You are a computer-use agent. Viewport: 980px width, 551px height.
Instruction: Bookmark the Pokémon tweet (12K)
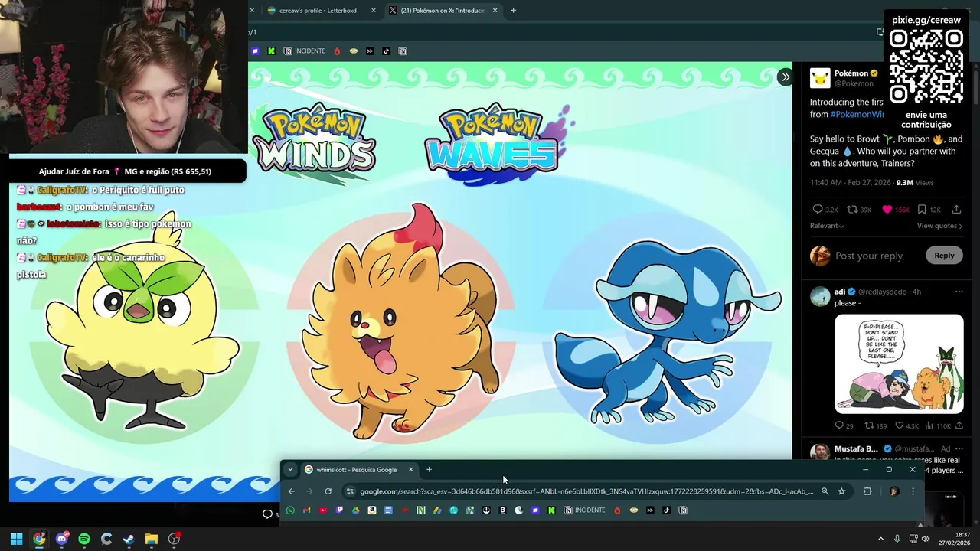pyautogui.click(x=929, y=210)
